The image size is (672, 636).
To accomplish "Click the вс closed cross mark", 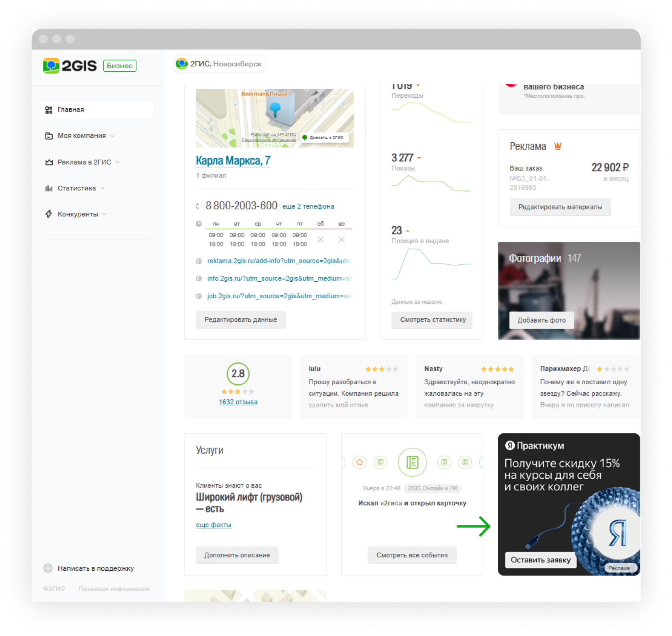I will click(x=342, y=240).
